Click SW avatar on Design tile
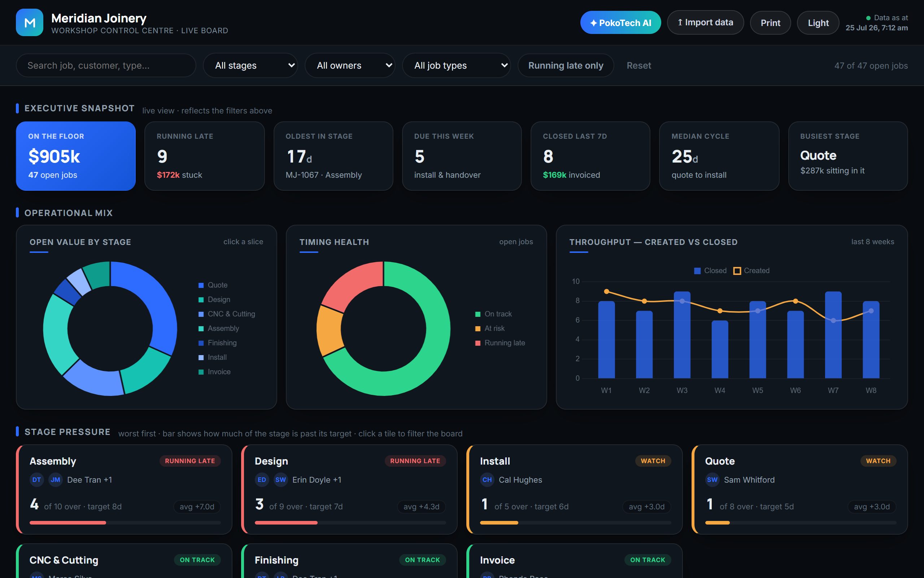 [281, 480]
